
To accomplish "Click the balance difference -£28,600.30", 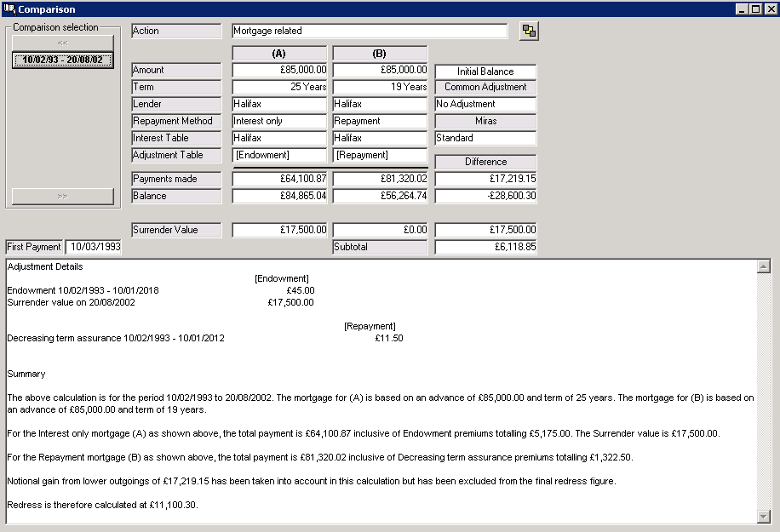I will coord(485,196).
